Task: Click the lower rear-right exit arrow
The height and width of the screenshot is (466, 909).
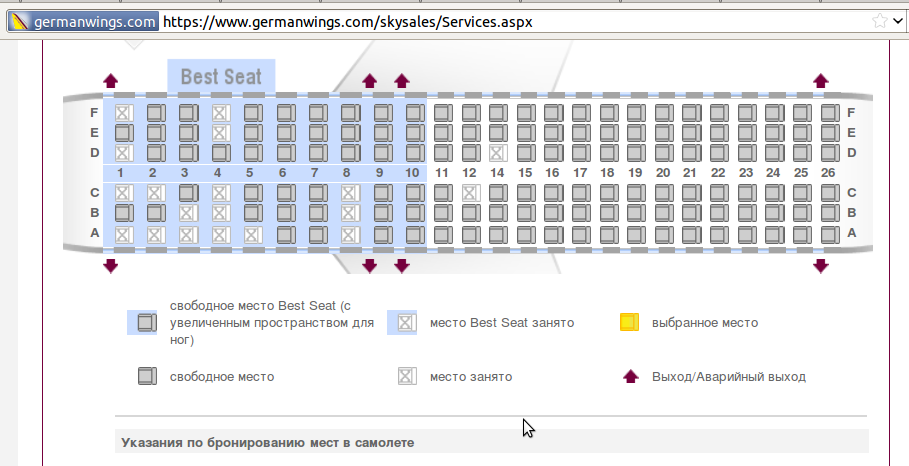Action: coord(820,266)
